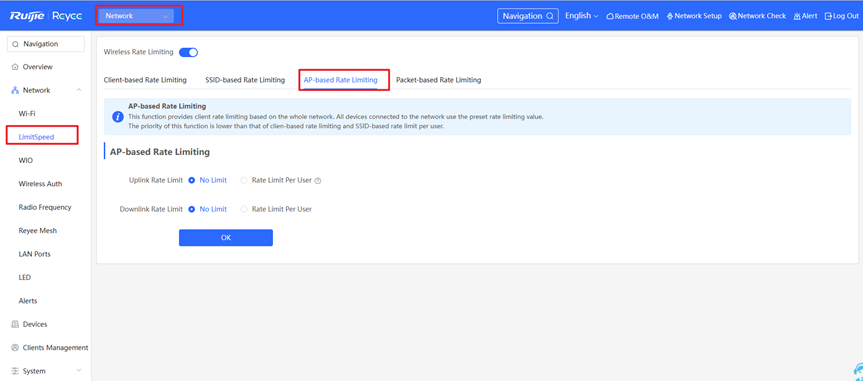Open Alerts in the sidebar

28,301
